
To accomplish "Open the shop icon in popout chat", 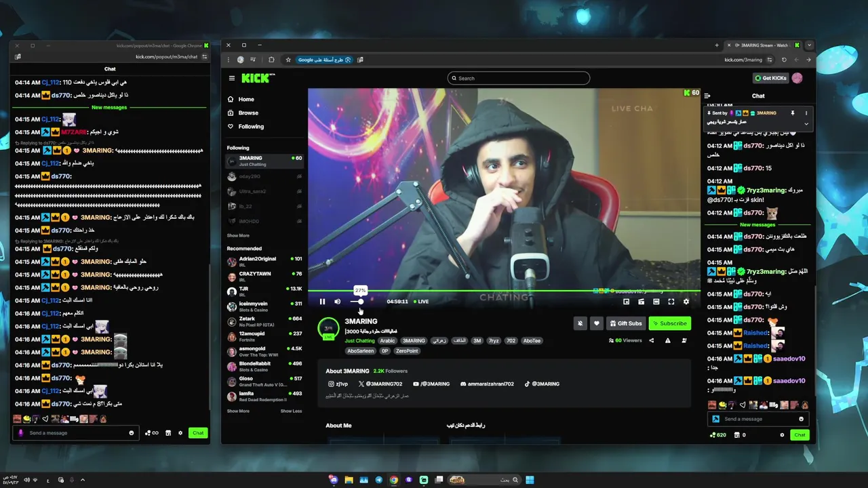I will point(167,433).
